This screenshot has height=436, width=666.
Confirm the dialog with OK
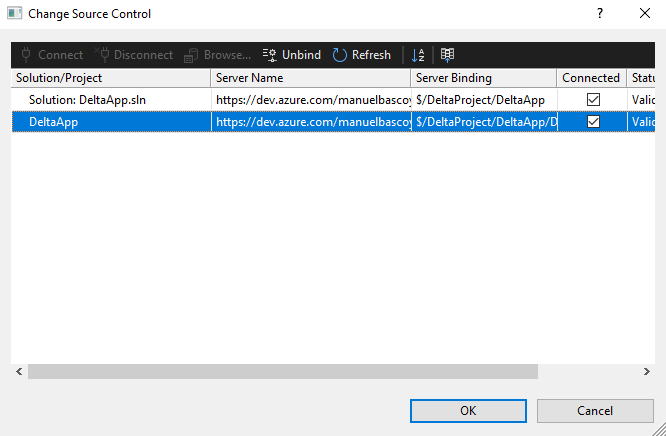pos(468,410)
